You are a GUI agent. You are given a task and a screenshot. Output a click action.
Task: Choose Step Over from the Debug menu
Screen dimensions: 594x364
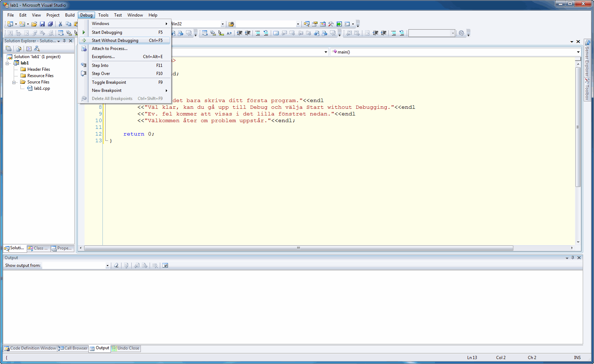[125, 74]
